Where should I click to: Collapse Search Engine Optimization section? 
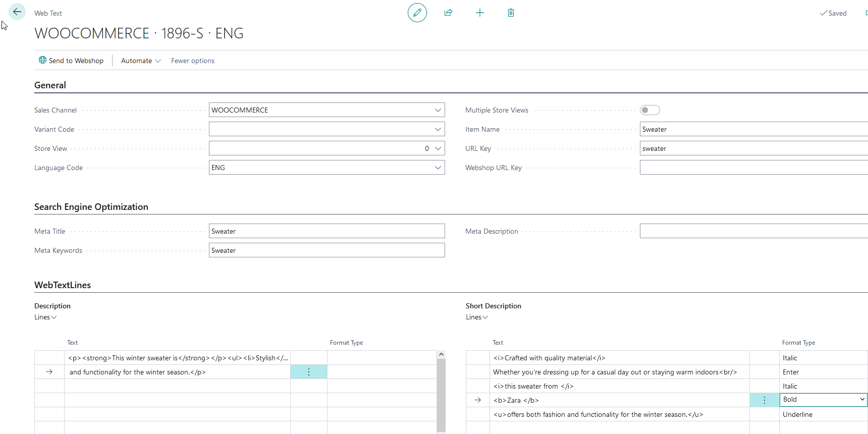pos(91,207)
